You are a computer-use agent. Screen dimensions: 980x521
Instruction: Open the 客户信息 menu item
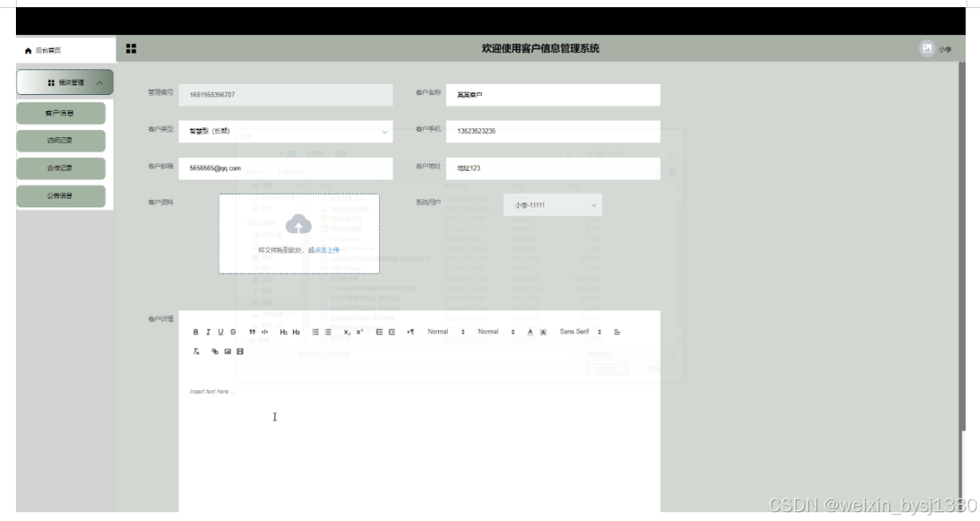pyautogui.click(x=61, y=113)
